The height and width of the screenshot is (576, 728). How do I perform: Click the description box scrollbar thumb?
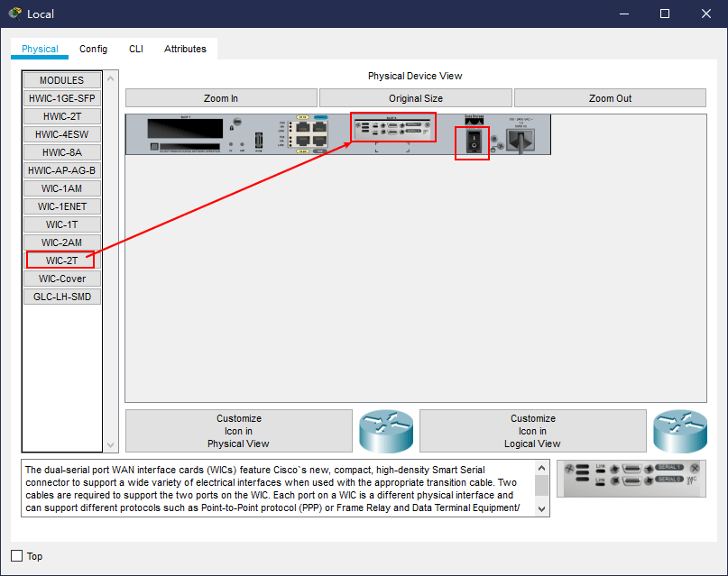click(541, 485)
